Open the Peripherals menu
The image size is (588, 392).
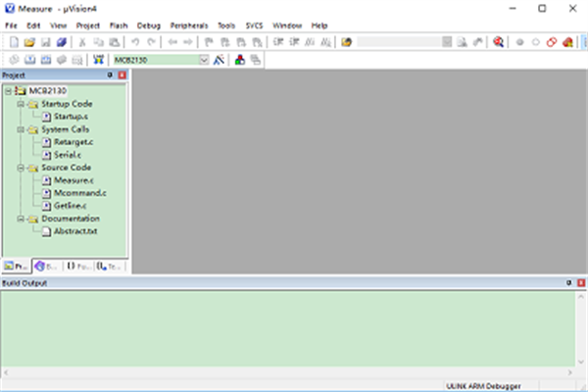pos(189,25)
